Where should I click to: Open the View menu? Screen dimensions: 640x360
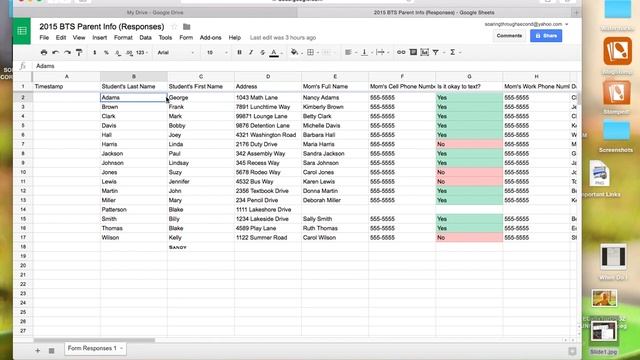tap(79, 38)
